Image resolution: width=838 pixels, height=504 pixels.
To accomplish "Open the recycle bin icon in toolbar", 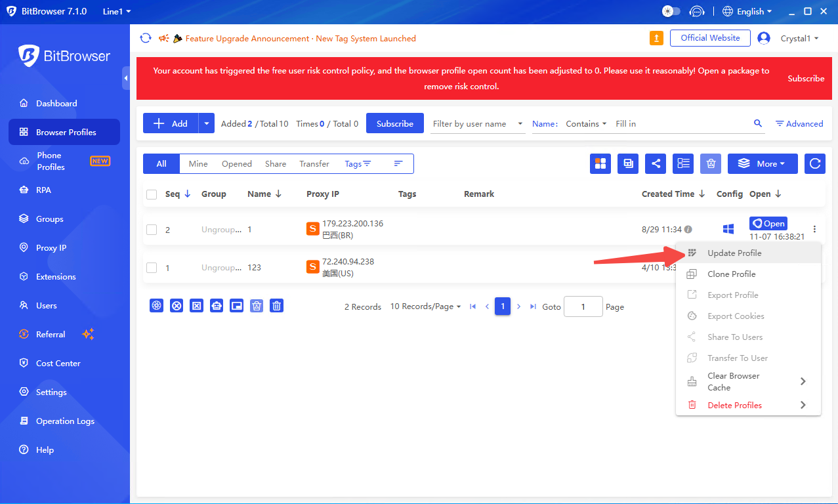I will [x=710, y=164].
